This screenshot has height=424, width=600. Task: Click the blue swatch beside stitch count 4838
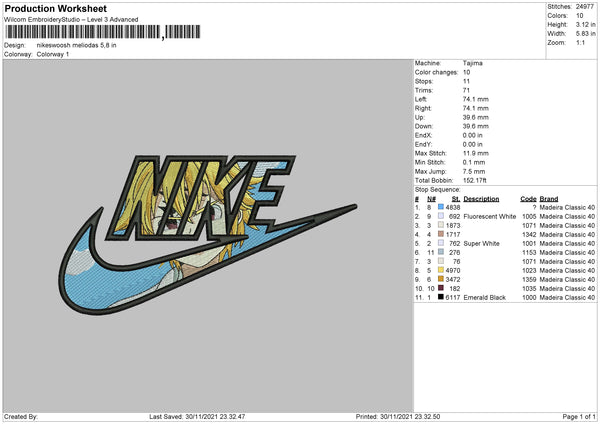pos(441,207)
